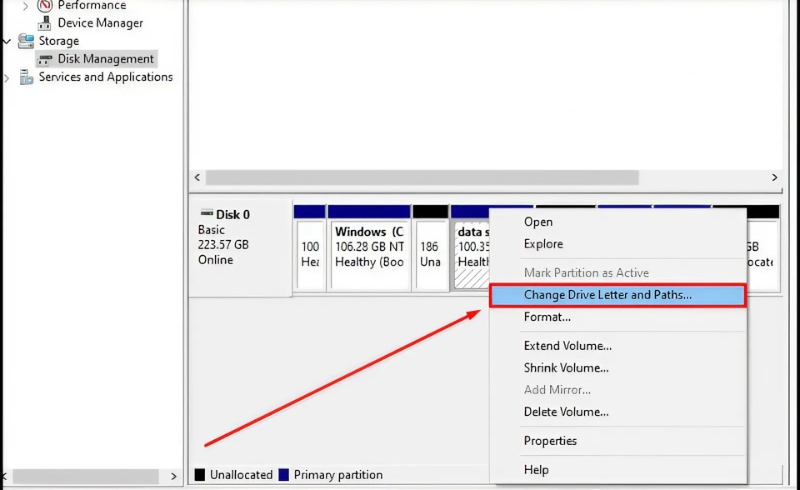Select Performance in the tree
The width and height of the screenshot is (800, 490).
pyautogui.click(x=92, y=6)
